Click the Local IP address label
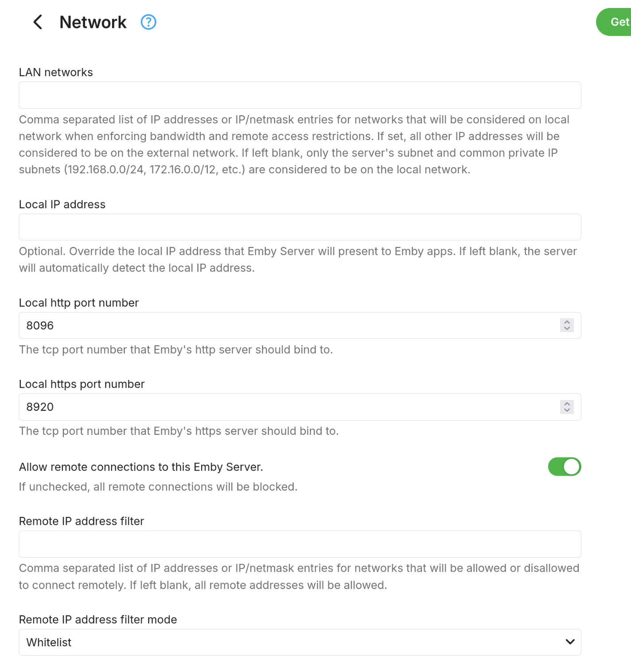The image size is (631, 672). (62, 204)
